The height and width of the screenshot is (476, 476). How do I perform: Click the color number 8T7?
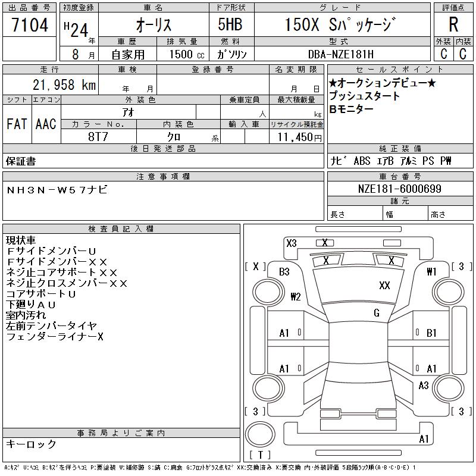coord(98,137)
